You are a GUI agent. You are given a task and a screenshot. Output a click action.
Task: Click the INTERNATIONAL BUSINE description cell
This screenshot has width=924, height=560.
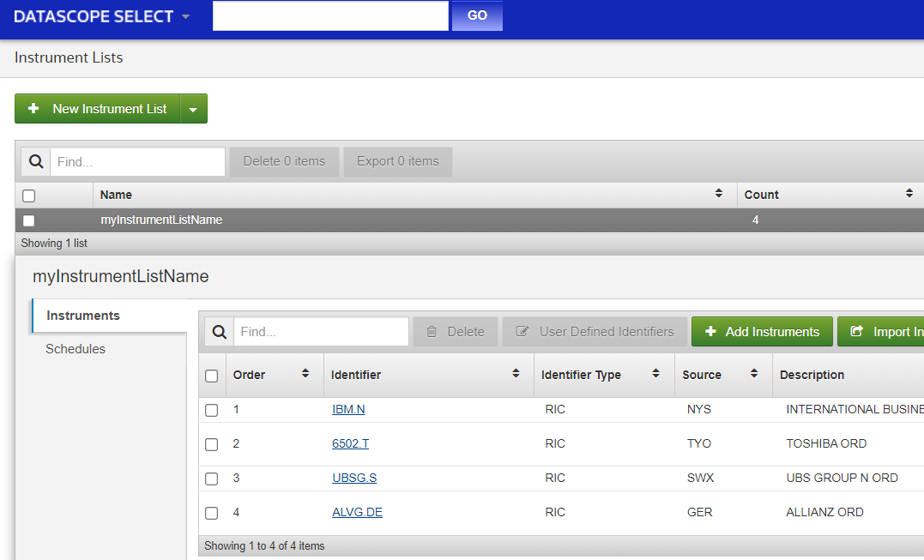pyautogui.click(x=855, y=409)
